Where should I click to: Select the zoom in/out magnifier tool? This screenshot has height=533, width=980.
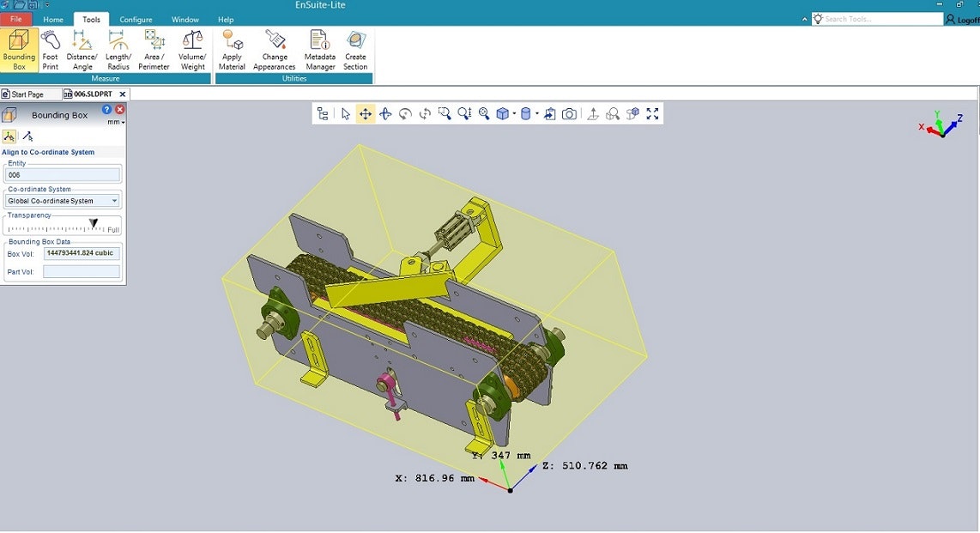click(464, 113)
